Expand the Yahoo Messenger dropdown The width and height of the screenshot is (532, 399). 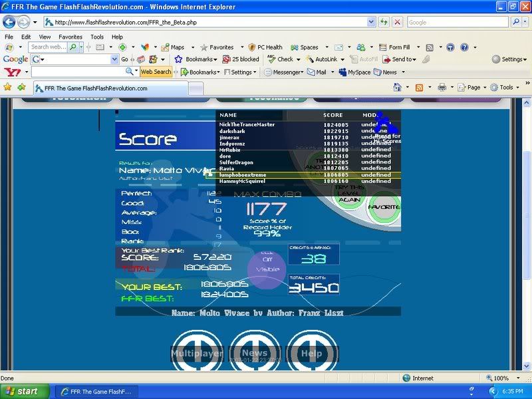tap(283, 72)
